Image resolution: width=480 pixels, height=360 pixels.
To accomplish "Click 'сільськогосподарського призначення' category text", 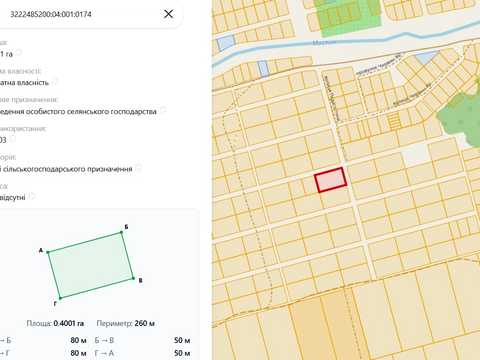I will (68, 169).
